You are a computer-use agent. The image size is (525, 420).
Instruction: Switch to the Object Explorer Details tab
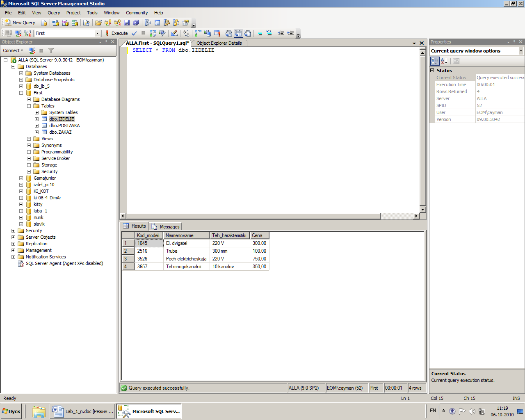pos(219,43)
